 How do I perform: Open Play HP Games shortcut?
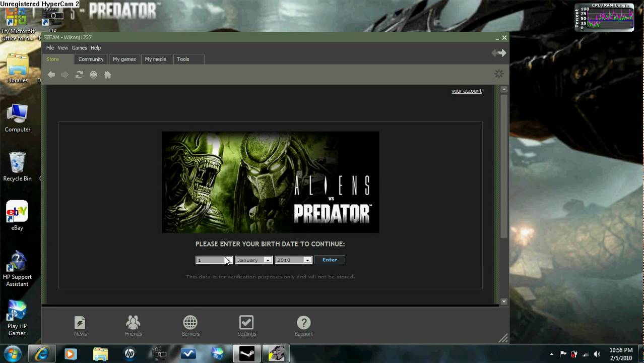pyautogui.click(x=17, y=318)
